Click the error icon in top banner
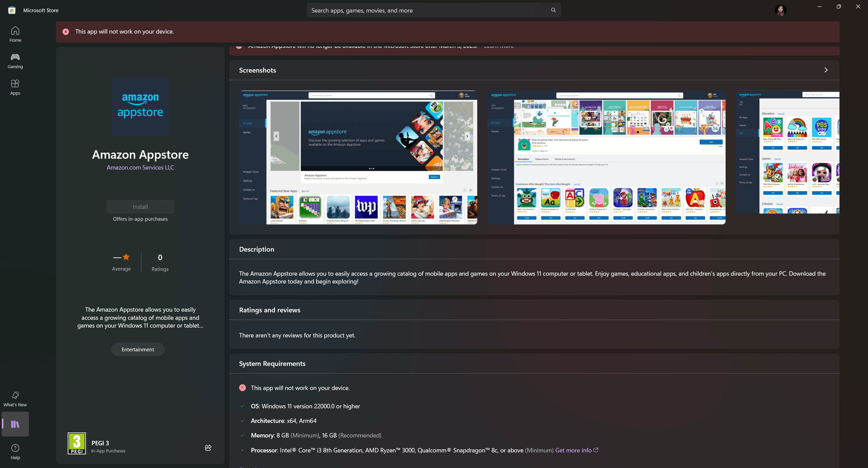Viewport: 868px width, 468px height. (x=66, y=32)
